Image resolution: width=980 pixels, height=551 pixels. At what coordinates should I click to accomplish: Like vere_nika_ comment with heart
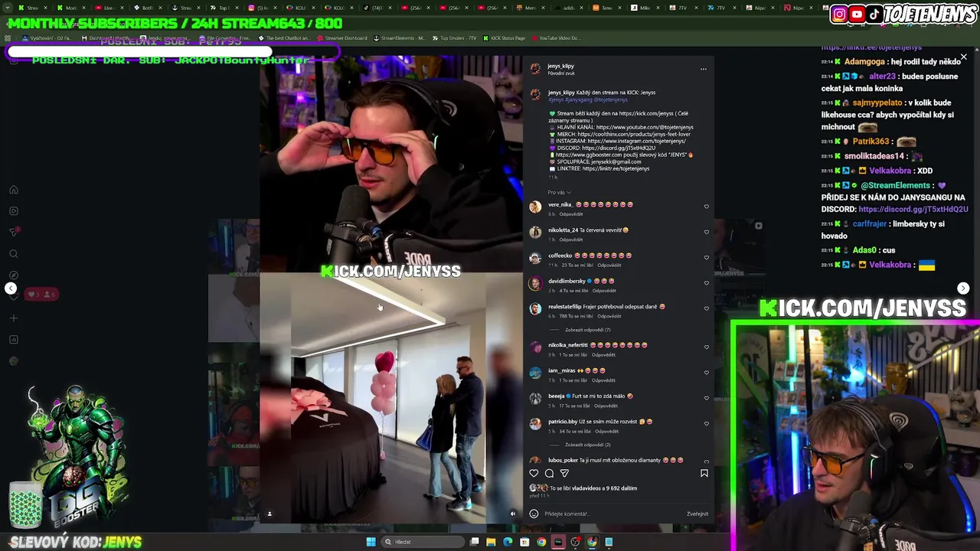coord(706,207)
